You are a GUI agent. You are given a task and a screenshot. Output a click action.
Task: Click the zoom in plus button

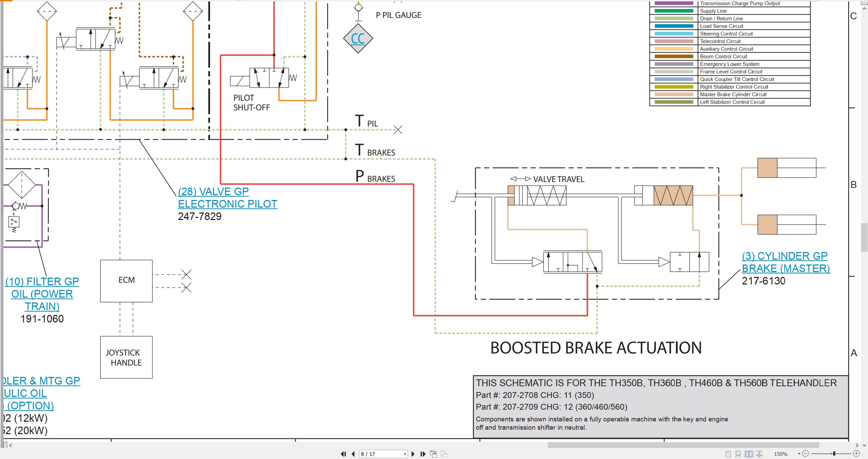click(x=856, y=453)
